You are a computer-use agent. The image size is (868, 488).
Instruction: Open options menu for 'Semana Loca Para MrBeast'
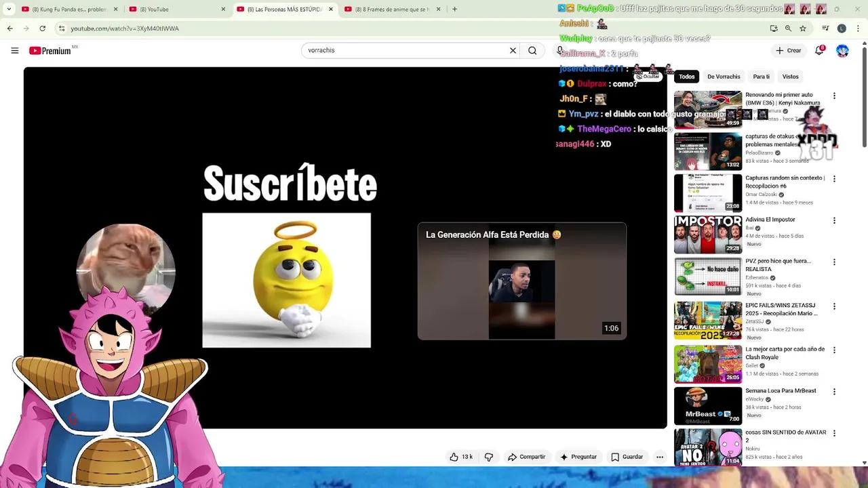click(x=834, y=392)
